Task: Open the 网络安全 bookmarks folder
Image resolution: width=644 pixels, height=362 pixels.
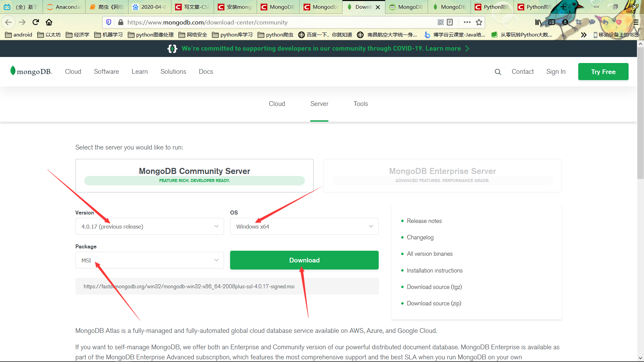Action: [193, 35]
